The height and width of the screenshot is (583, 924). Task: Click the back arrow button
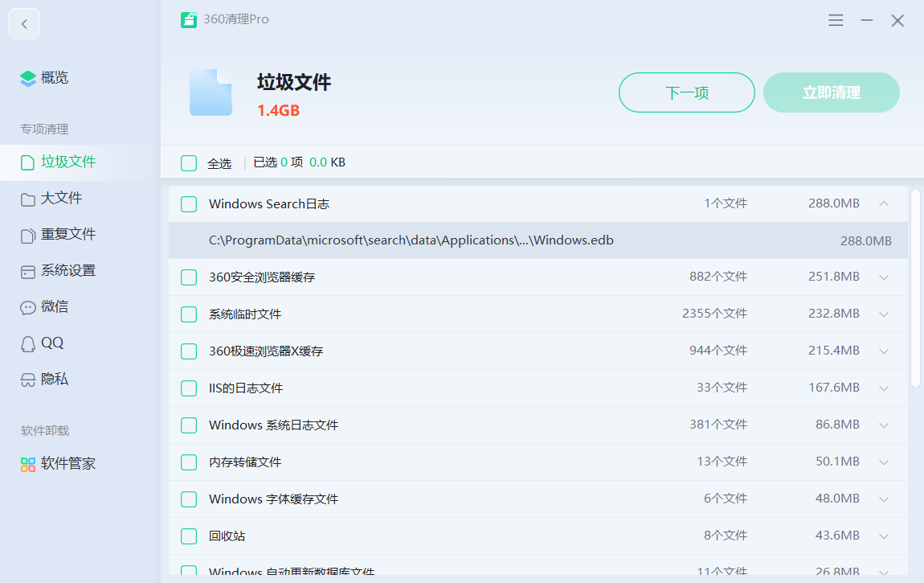(24, 24)
